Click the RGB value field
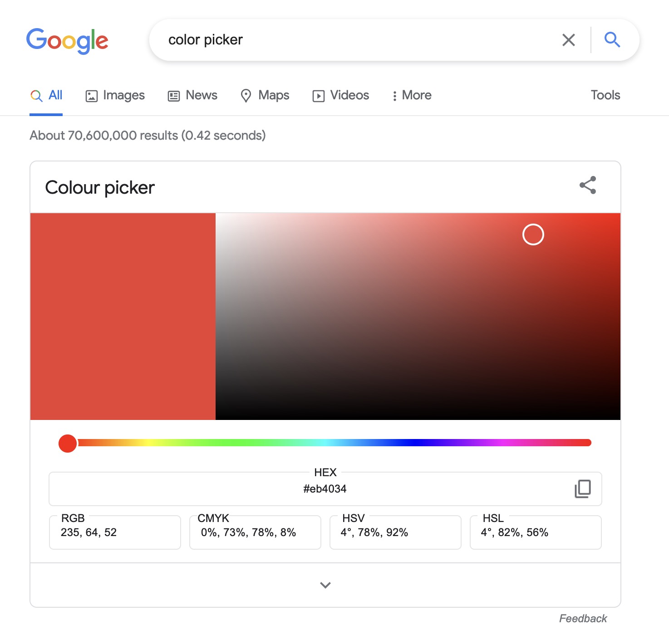 (115, 532)
